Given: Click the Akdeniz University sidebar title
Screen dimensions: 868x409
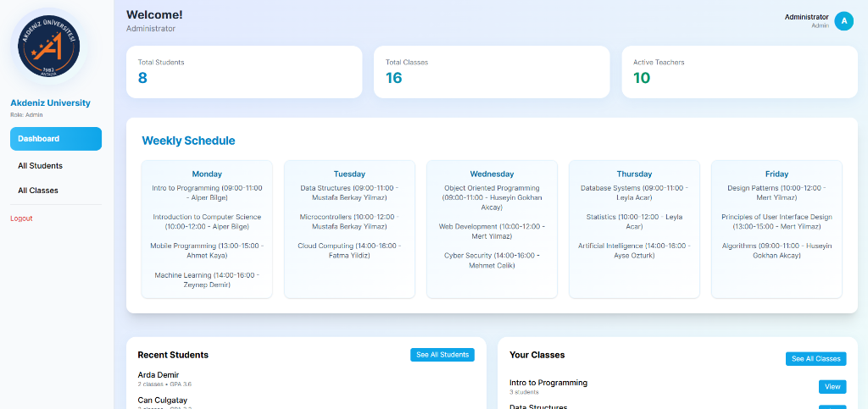Looking at the screenshot, I should (x=50, y=102).
